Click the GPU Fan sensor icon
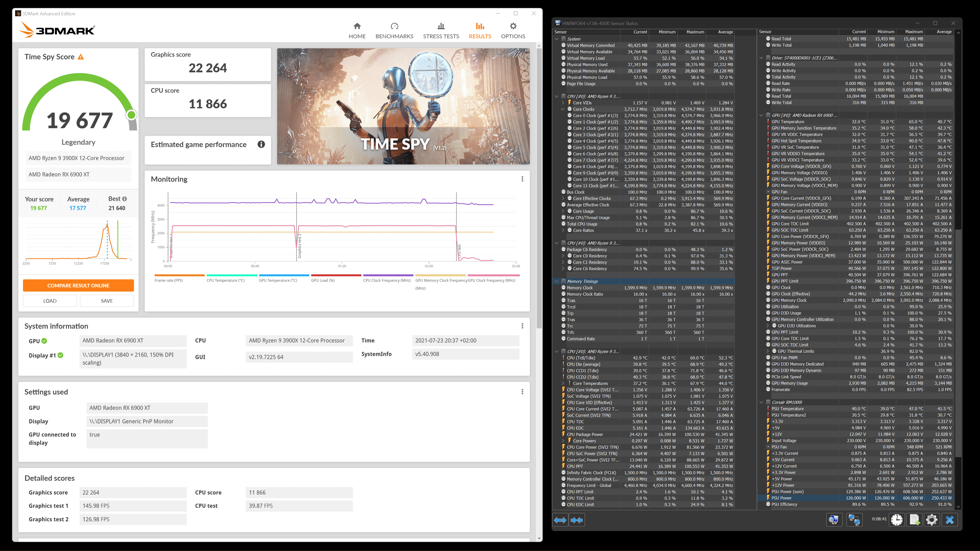This screenshot has height=551, width=980. (768, 192)
